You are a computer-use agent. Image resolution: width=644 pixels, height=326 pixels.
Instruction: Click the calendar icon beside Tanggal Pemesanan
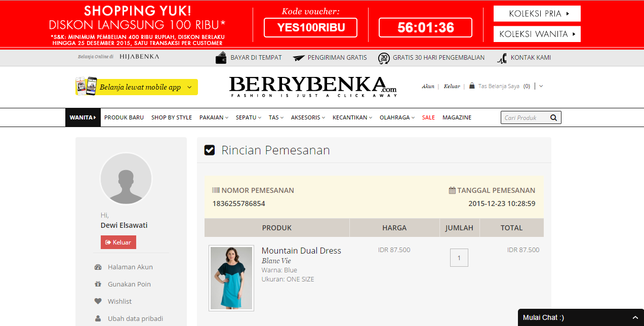452,191
